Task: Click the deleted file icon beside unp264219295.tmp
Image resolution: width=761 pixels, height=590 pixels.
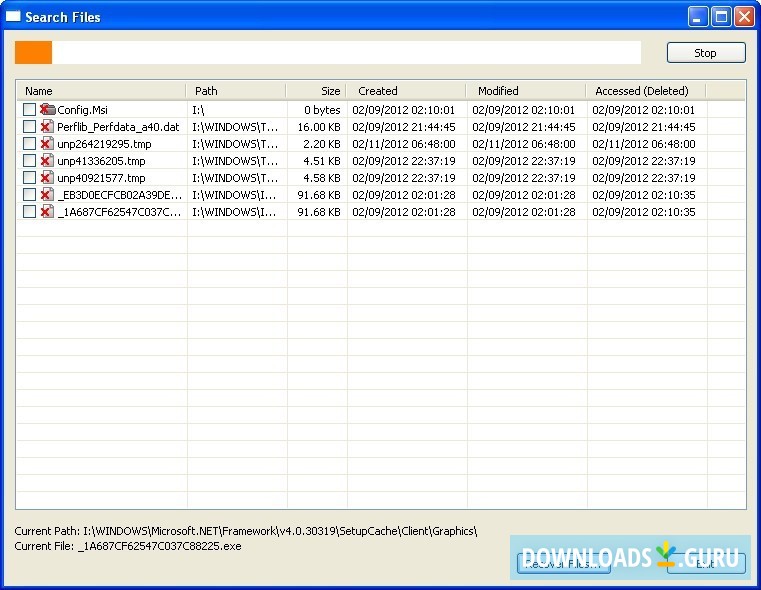Action: click(x=47, y=144)
